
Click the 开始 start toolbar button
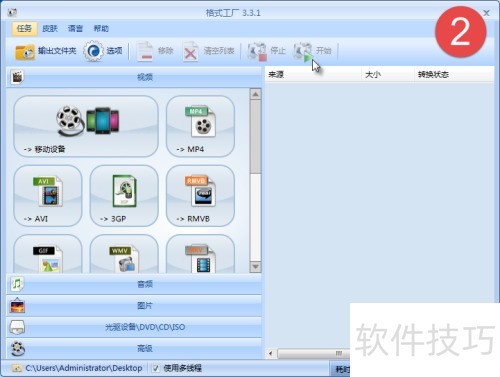point(312,51)
